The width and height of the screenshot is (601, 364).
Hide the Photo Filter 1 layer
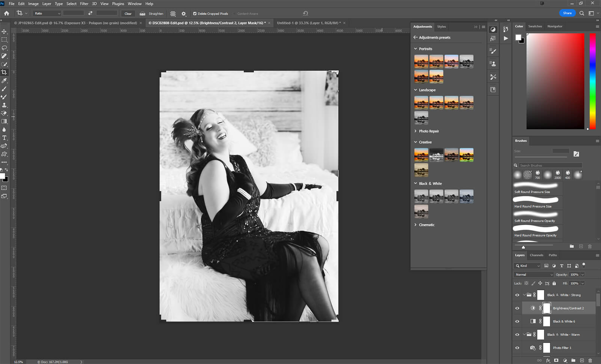517,348
